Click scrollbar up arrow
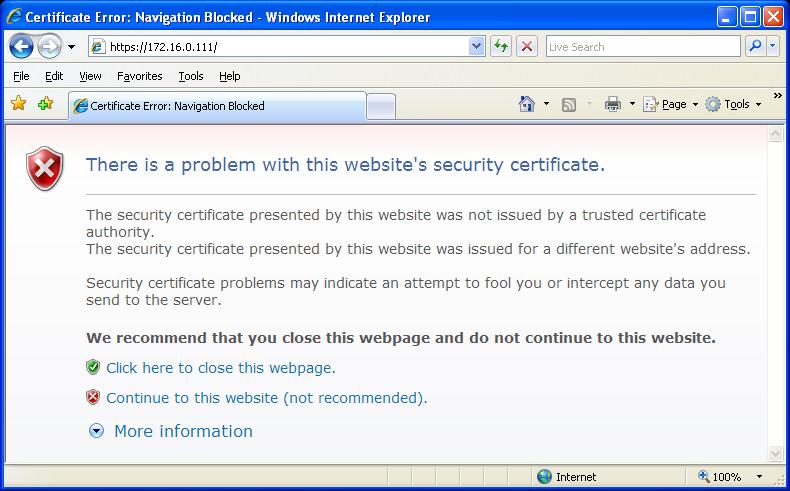This screenshot has width=790, height=491. pos(775,133)
